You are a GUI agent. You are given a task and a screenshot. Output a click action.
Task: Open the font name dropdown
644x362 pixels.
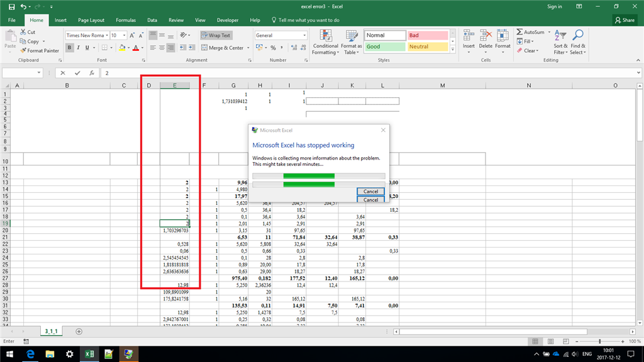(x=107, y=35)
